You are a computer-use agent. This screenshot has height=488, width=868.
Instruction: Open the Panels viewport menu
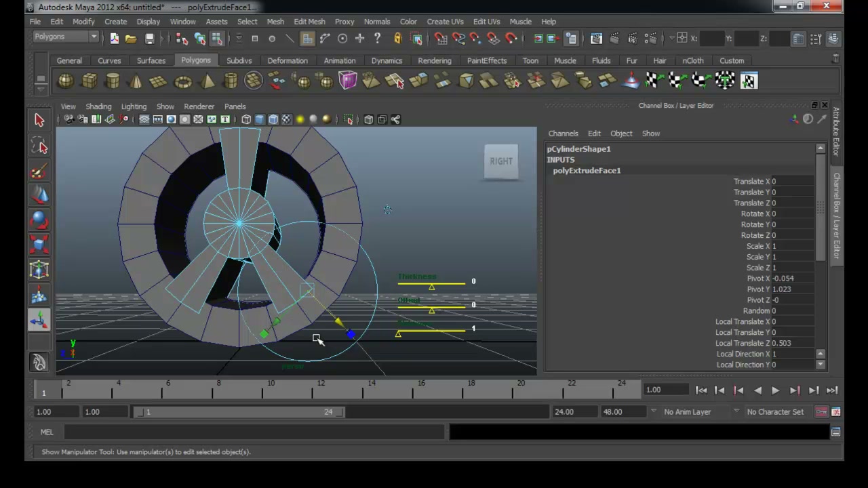pos(235,106)
